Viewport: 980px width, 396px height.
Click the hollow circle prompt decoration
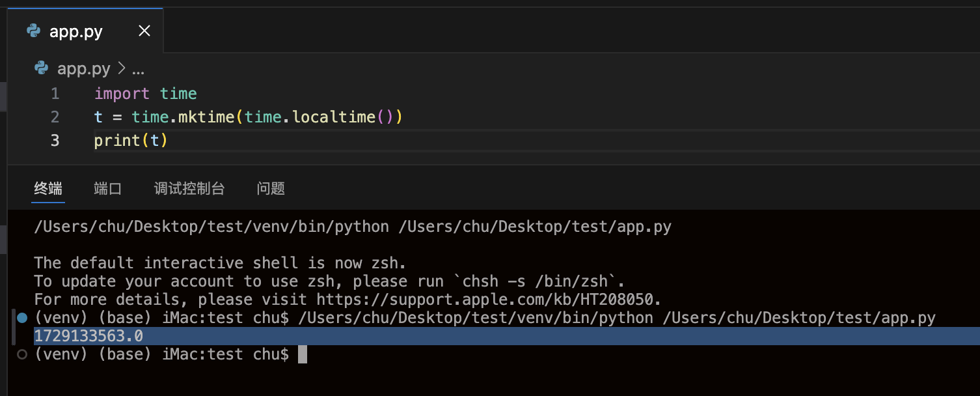22,354
